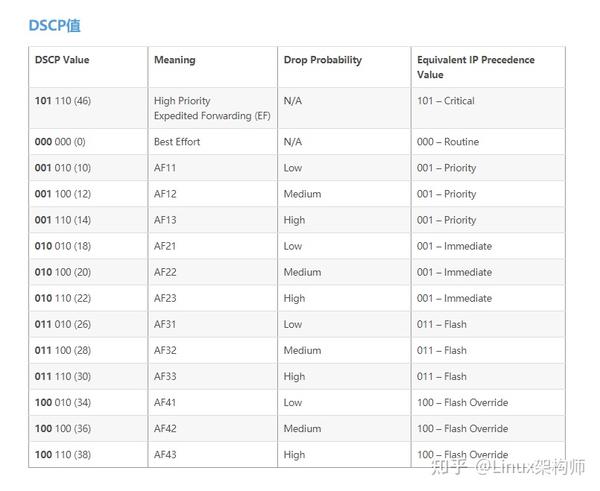Click the AF21 cell
600x491 pixels.
point(165,246)
